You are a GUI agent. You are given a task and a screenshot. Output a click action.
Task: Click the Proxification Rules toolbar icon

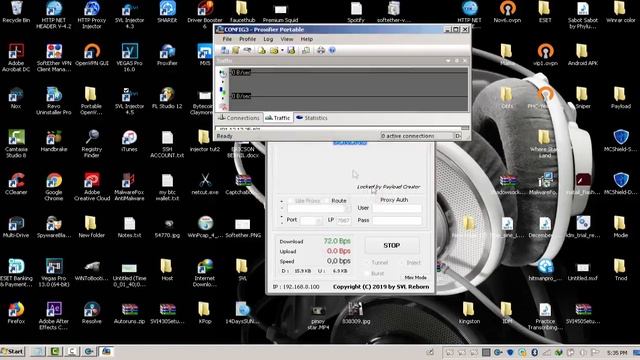click(x=236, y=50)
